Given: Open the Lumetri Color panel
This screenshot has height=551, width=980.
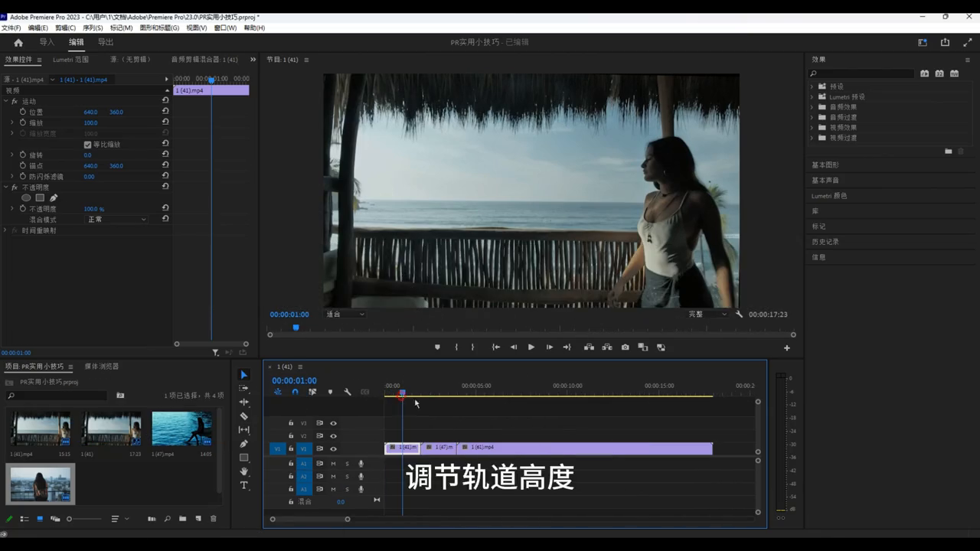Looking at the screenshot, I should (x=829, y=196).
